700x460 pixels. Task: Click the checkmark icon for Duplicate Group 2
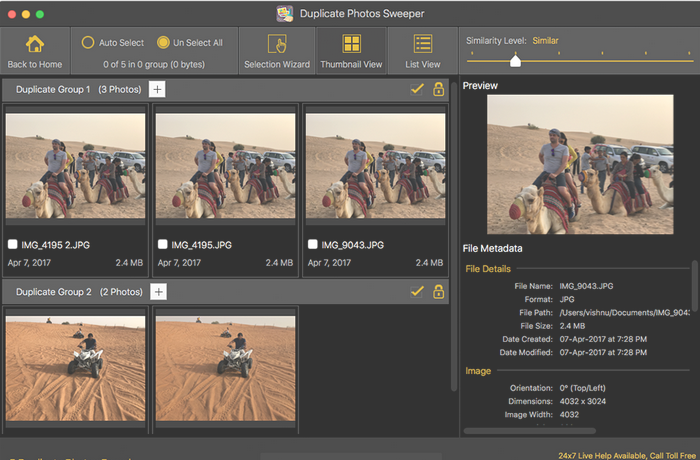(418, 291)
